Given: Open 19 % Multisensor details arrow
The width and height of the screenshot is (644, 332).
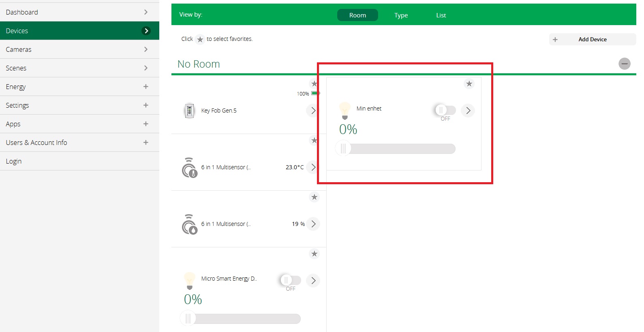Looking at the screenshot, I should [313, 224].
